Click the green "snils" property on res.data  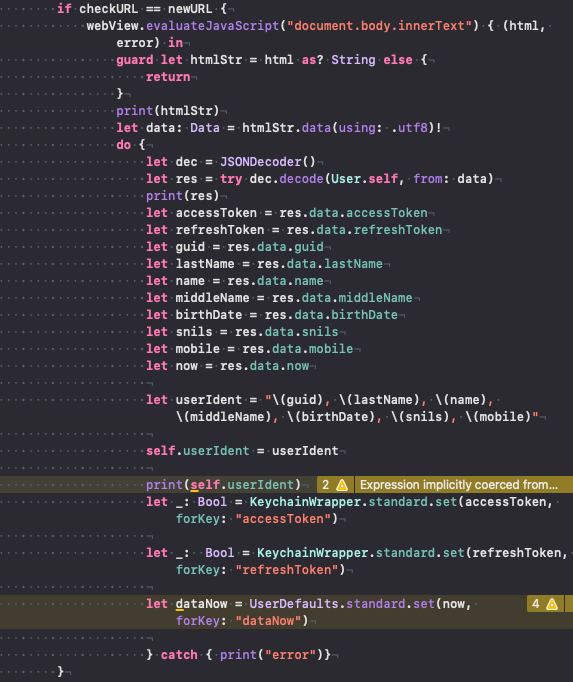320,331
